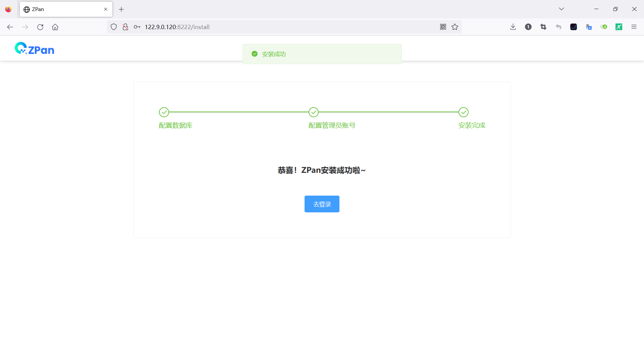The height and width of the screenshot is (345, 644).
Task: Click the shield tracking protection icon
Action: [x=114, y=27]
